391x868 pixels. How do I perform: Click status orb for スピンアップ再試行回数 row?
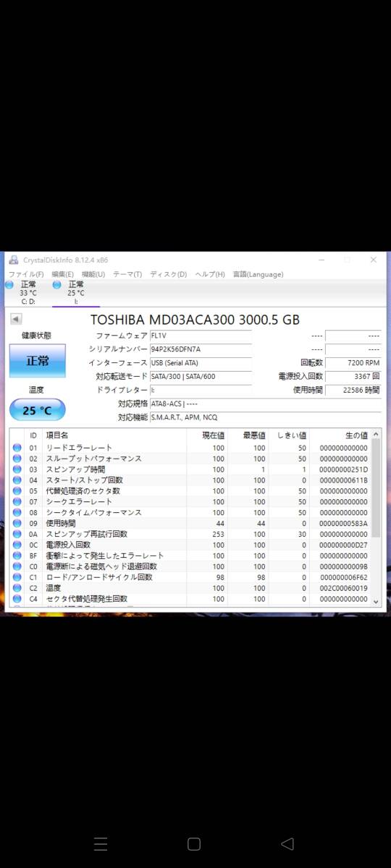pyautogui.click(x=17, y=534)
